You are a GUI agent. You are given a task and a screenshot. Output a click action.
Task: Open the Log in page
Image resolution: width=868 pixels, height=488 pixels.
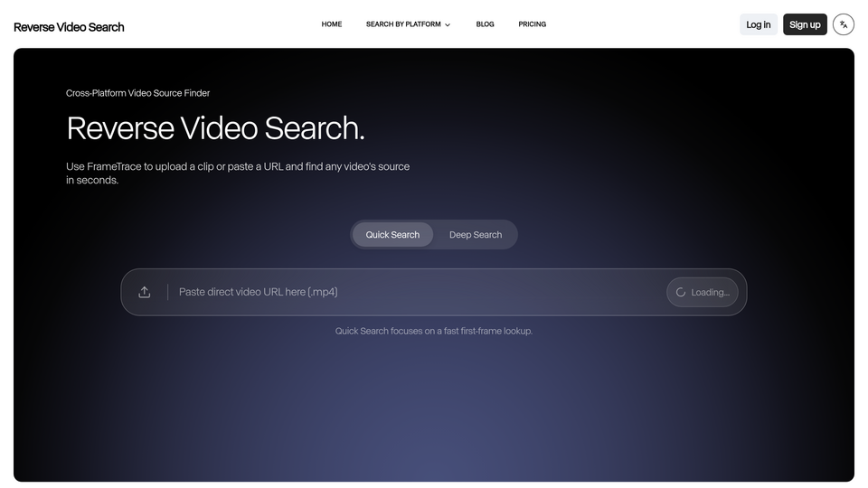click(758, 24)
